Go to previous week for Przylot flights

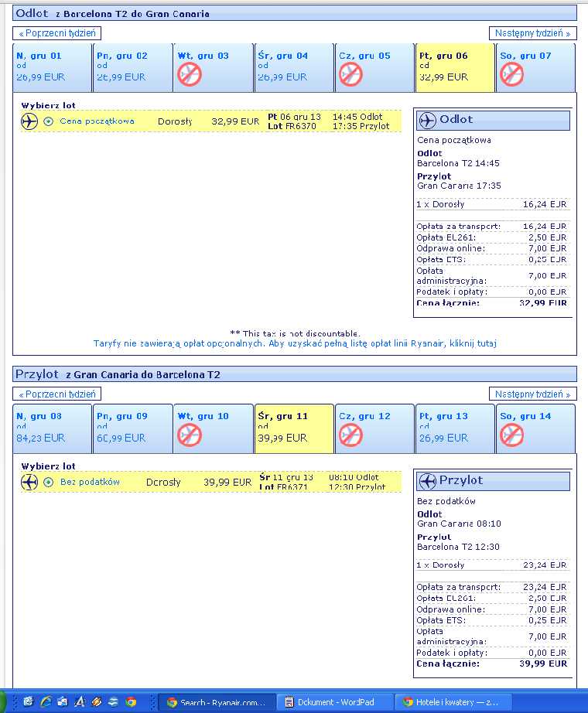tap(57, 394)
